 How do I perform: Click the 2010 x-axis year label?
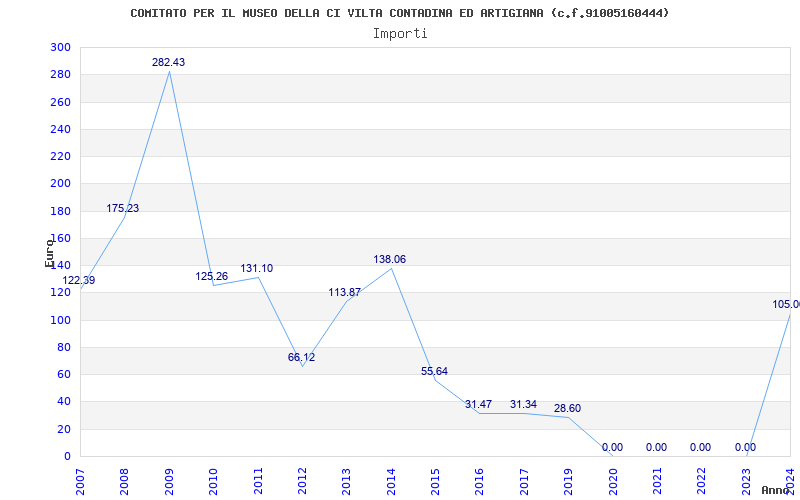pos(213,481)
